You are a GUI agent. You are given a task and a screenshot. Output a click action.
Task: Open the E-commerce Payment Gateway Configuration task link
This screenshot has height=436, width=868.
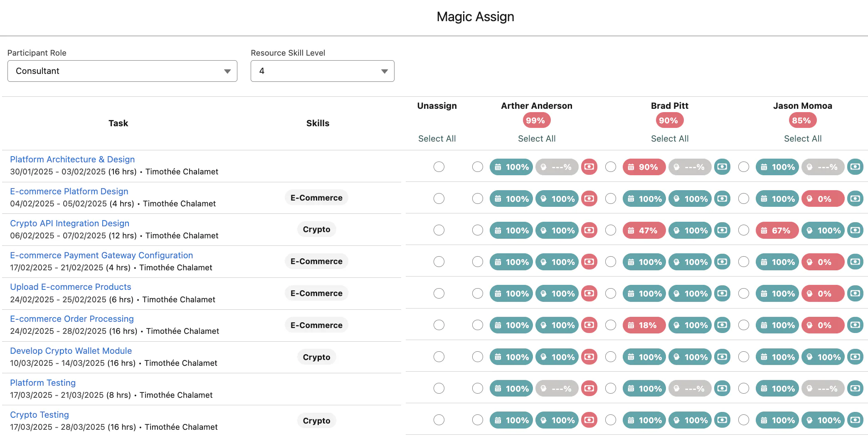[101, 255]
